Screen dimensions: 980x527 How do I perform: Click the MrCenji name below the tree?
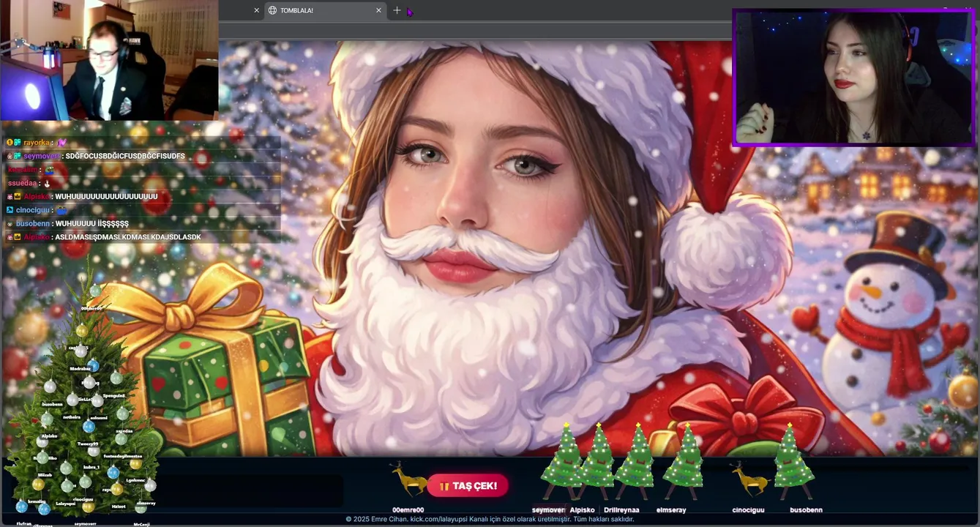tap(142, 524)
